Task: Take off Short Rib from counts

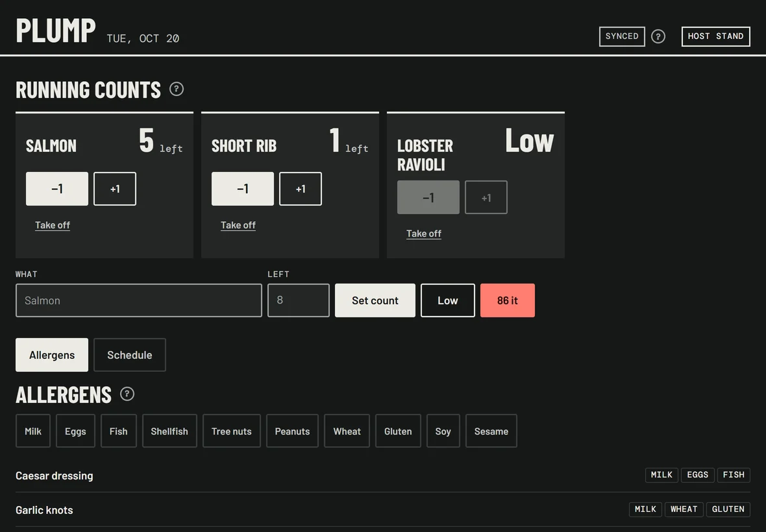Action: click(x=238, y=225)
